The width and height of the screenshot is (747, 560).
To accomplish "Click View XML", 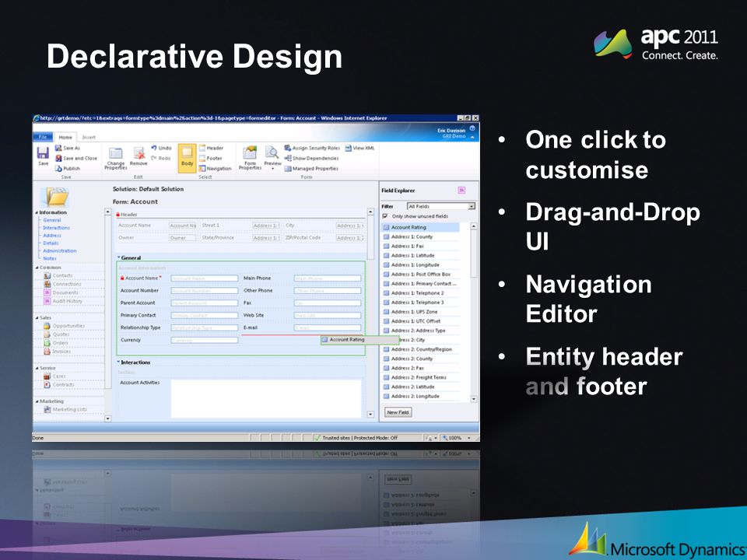I will coord(359,148).
